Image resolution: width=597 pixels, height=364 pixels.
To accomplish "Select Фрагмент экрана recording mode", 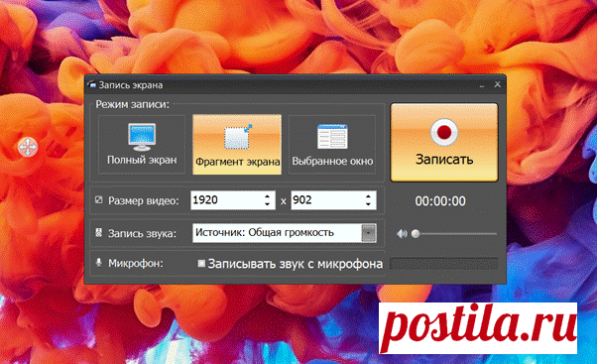I will pyautogui.click(x=237, y=145).
